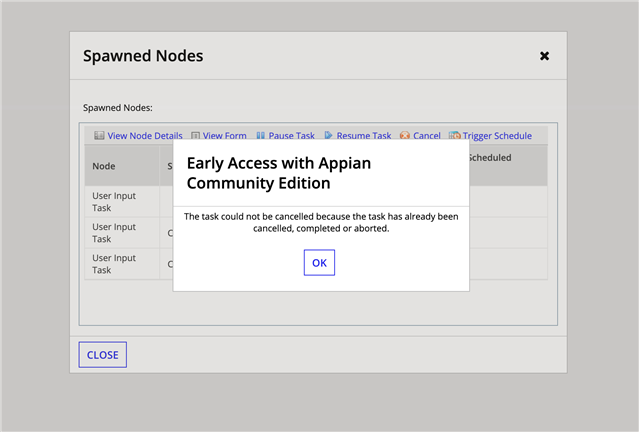Click OK in the Early Access dialog
This screenshot has width=639, height=432.
[x=319, y=262]
